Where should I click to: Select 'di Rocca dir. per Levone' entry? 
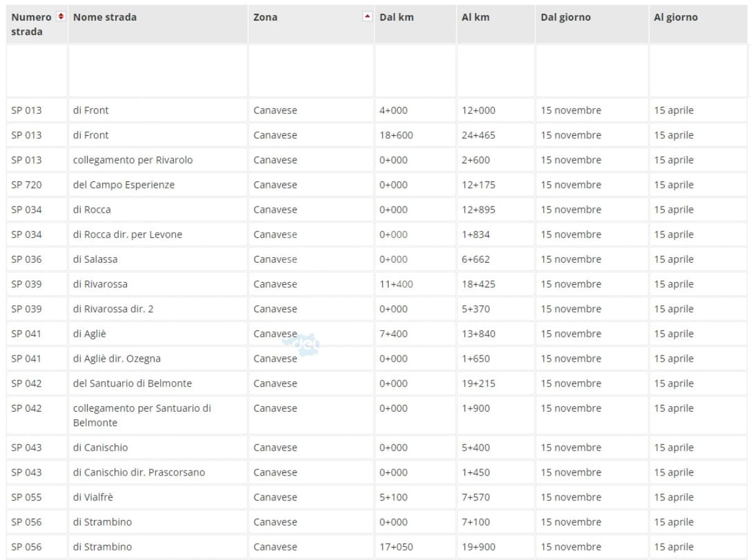[127, 235]
